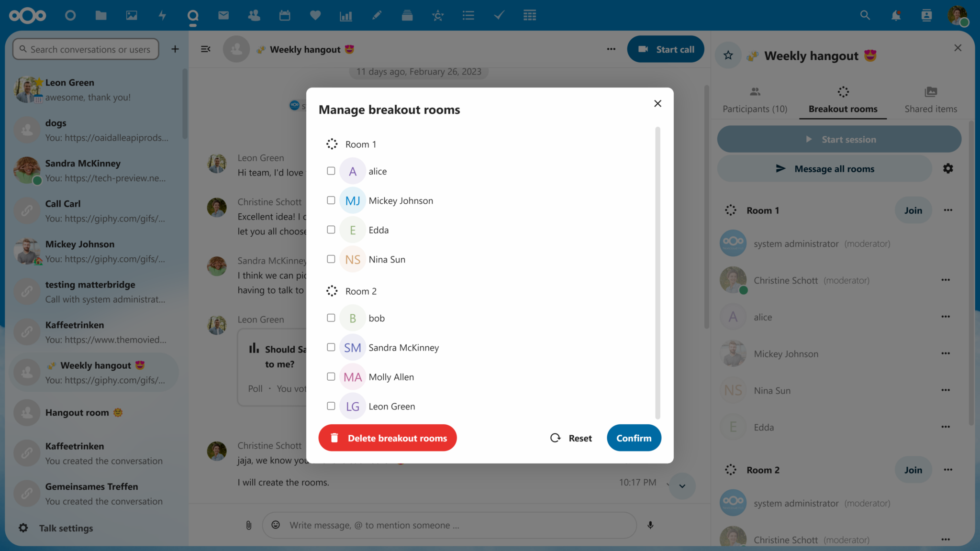Open the Photos app from the top bar

[x=132, y=15]
